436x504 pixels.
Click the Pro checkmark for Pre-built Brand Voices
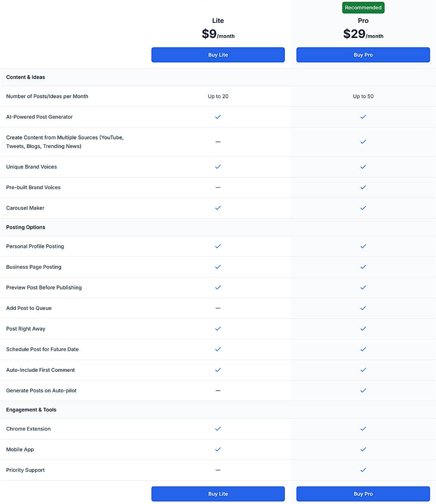[363, 188]
